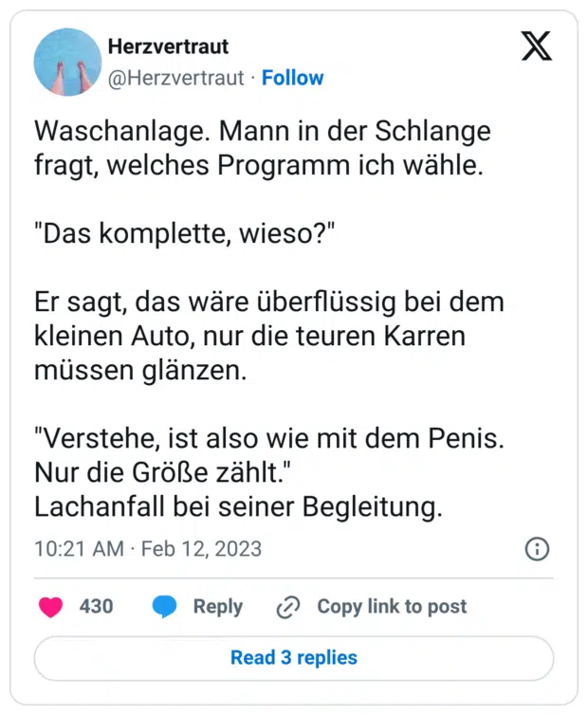Image resolution: width=588 pixels, height=715 pixels.
Task: Like the post with the heart icon
Action: click(50, 607)
